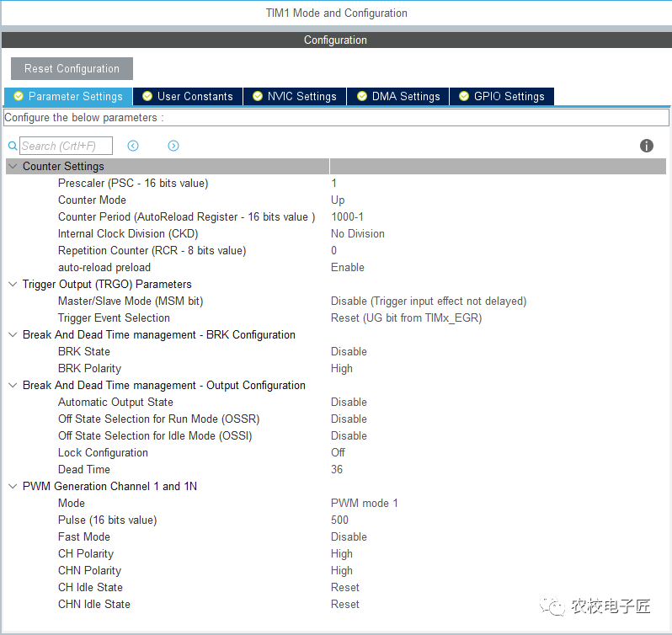Viewport: 672px width, 635px height.
Task: Change BRK Polarity High value
Action: (342, 369)
